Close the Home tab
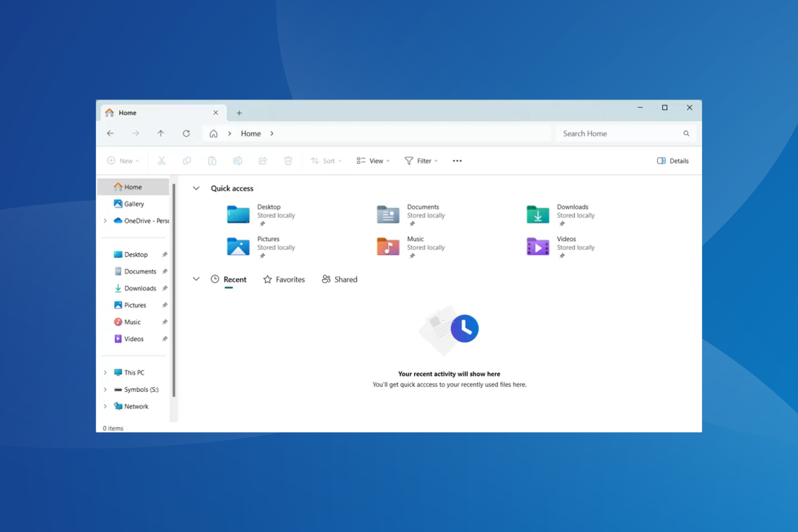 point(216,113)
